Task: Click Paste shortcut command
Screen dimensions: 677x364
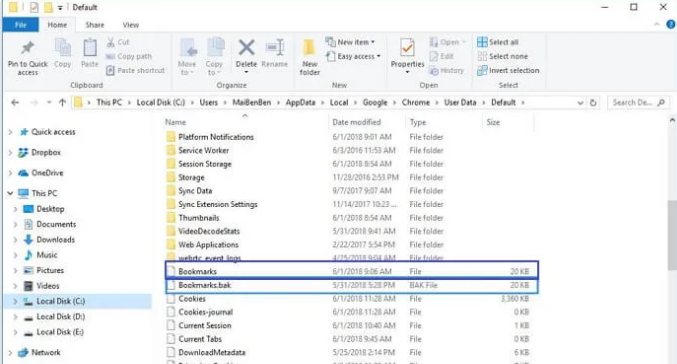Action: pyautogui.click(x=135, y=70)
